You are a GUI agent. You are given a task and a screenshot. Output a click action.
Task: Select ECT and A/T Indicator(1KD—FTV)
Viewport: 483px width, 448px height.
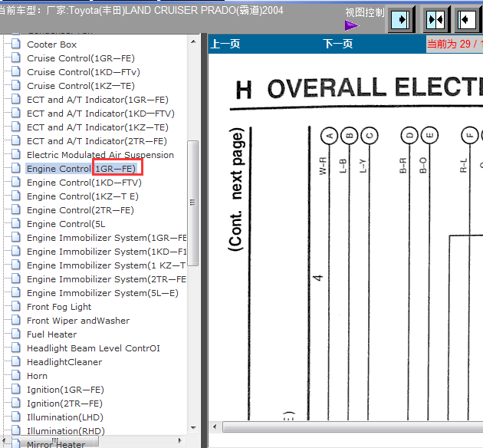pyautogui.click(x=100, y=114)
